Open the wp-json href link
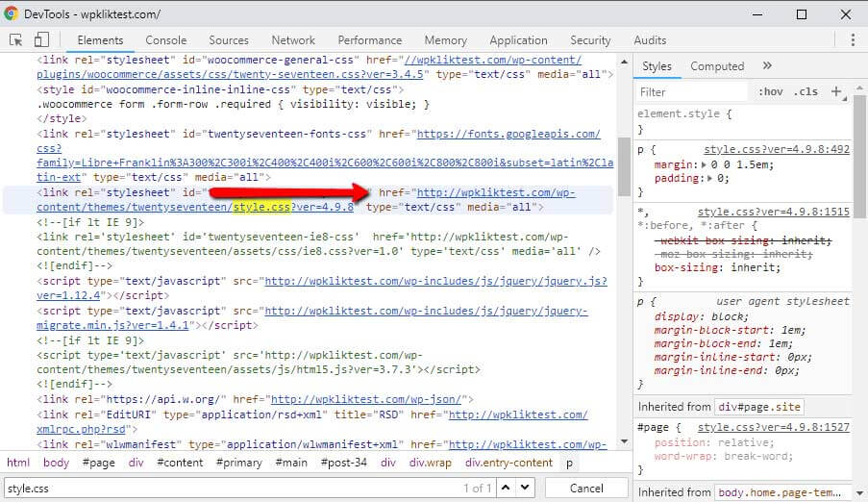The height and width of the screenshot is (502, 868). coord(366,399)
